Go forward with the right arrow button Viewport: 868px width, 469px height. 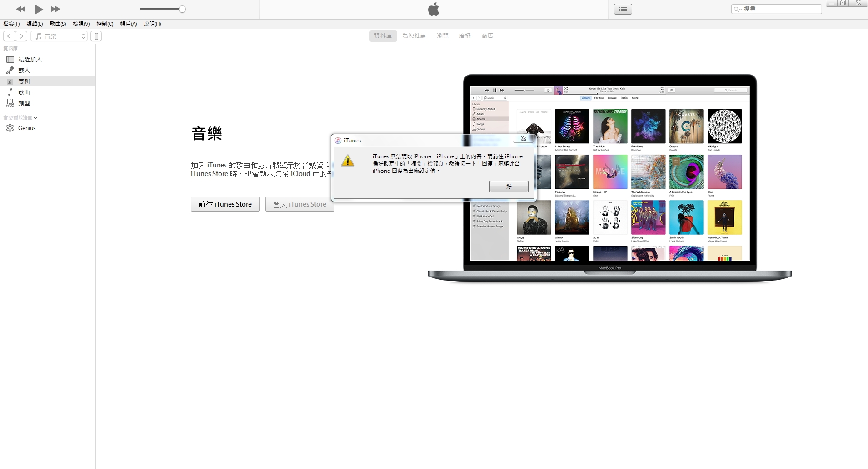21,36
